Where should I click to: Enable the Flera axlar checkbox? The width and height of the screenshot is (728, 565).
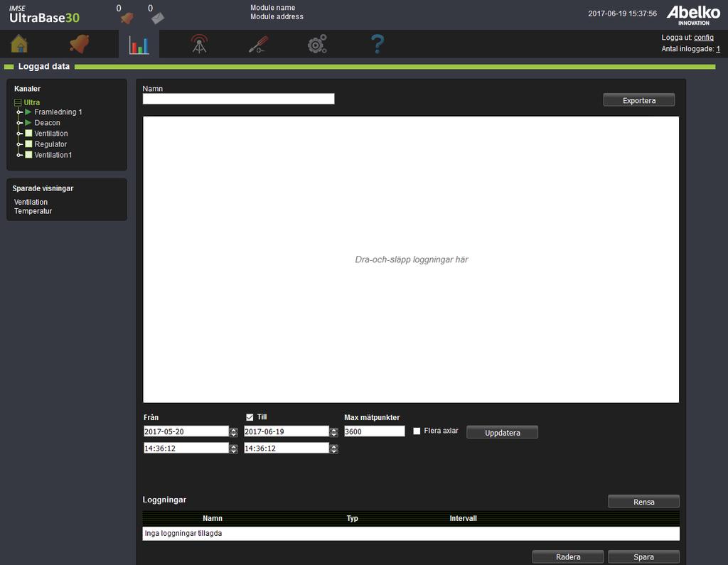click(417, 431)
